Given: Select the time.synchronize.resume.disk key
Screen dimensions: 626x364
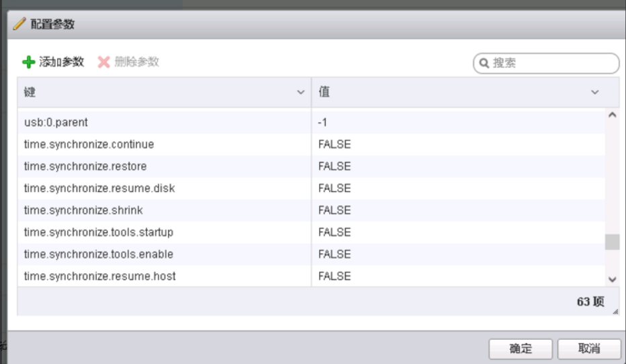Looking at the screenshot, I should pos(99,189).
